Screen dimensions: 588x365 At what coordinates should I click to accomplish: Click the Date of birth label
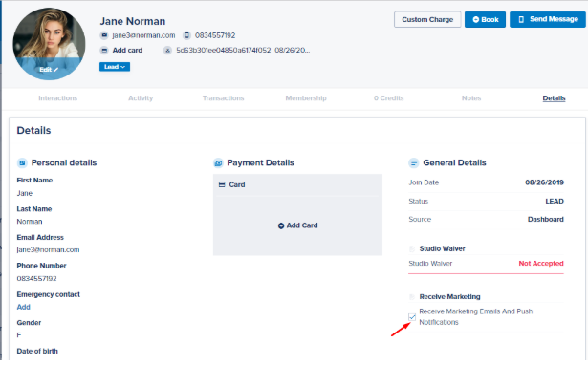click(37, 351)
